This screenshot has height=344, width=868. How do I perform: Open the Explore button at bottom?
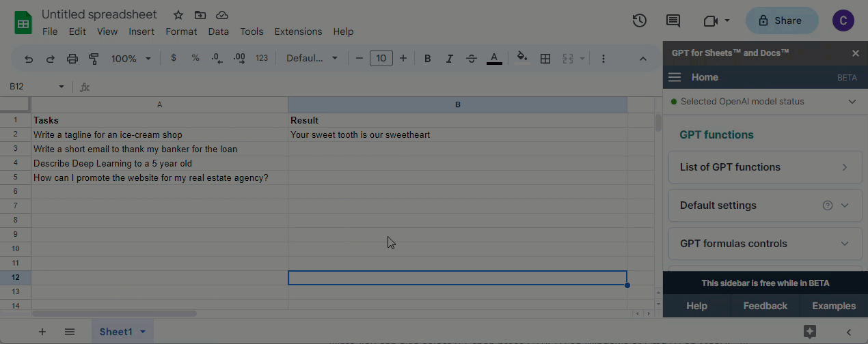[x=810, y=332]
